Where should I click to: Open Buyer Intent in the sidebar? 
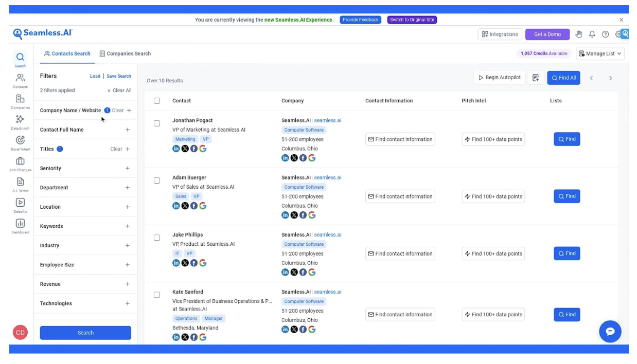click(x=20, y=143)
